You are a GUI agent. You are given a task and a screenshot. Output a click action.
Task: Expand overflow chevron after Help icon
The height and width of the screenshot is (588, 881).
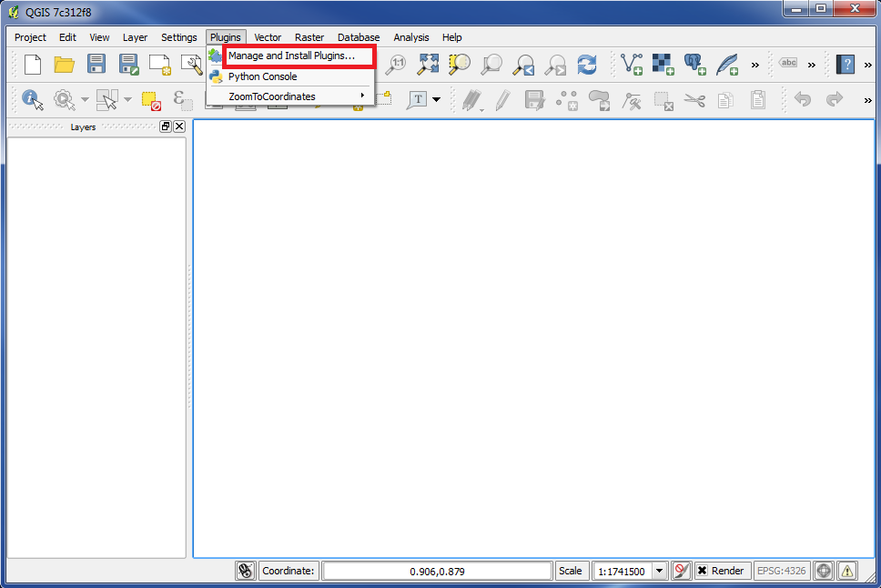pyautogui.click(x=868, y=66)
